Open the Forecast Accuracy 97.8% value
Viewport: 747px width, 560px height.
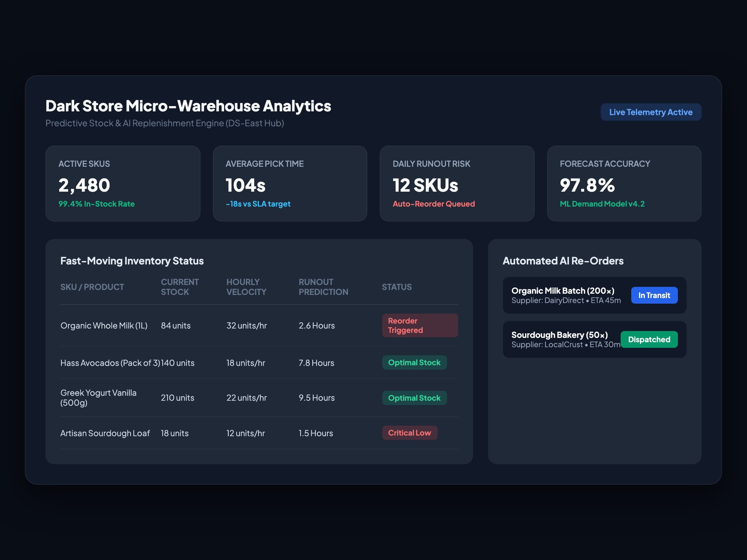587,185
